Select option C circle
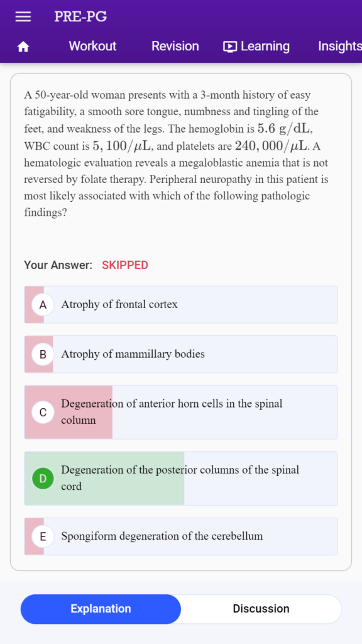362x644 pixels. (x=43, y=413)
